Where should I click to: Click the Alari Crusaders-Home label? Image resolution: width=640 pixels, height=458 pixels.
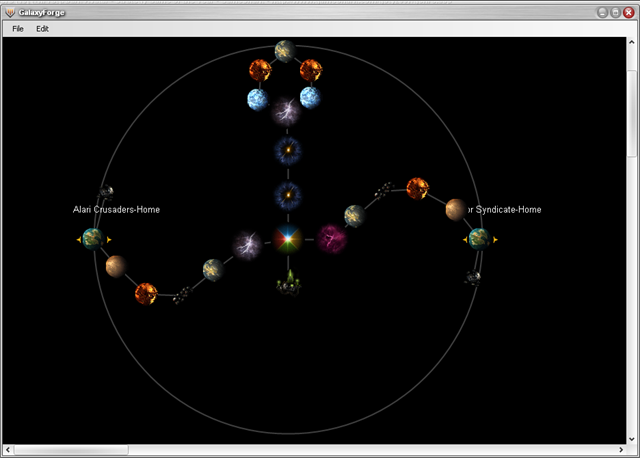click(x=116, y=209)
